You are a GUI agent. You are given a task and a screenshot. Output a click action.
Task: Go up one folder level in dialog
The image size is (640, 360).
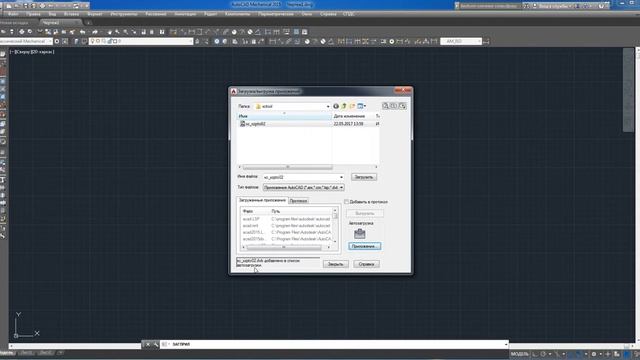pos(344,106)
